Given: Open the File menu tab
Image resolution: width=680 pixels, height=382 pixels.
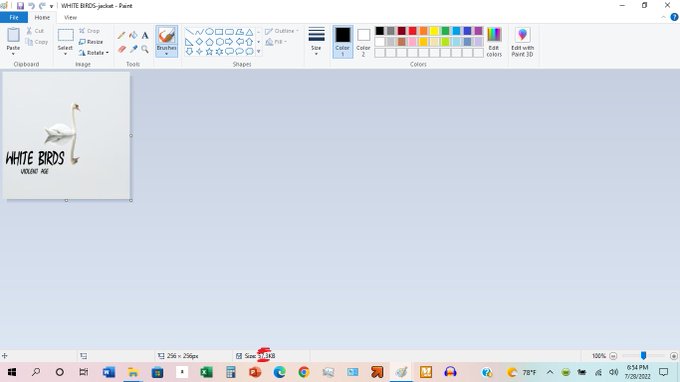Looking at the screenshot, I should (x=14, y=17).
